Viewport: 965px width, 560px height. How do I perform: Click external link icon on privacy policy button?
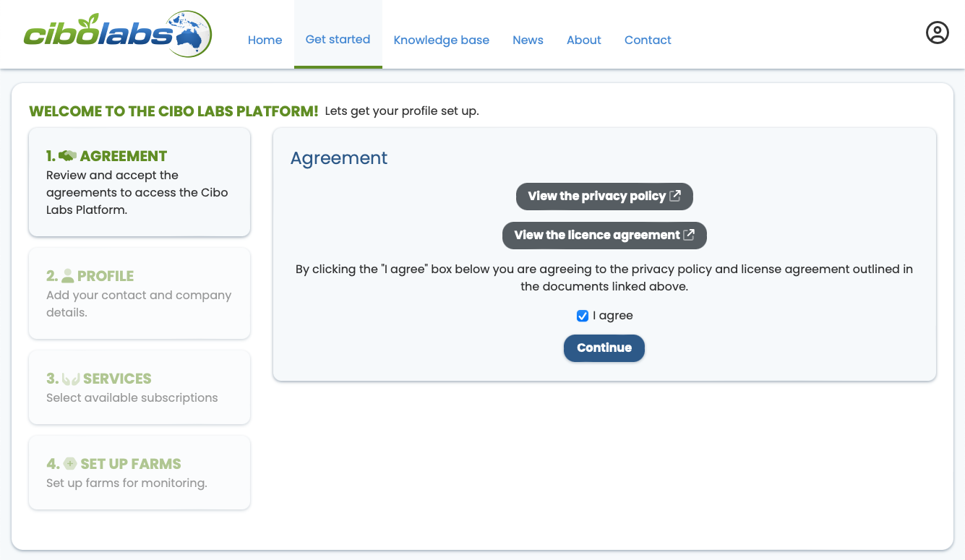675,196
